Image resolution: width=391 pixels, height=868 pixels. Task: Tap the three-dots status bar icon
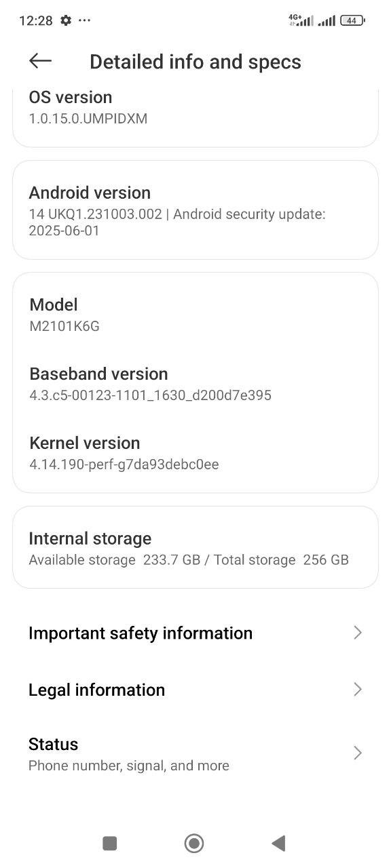click(85, 20)
